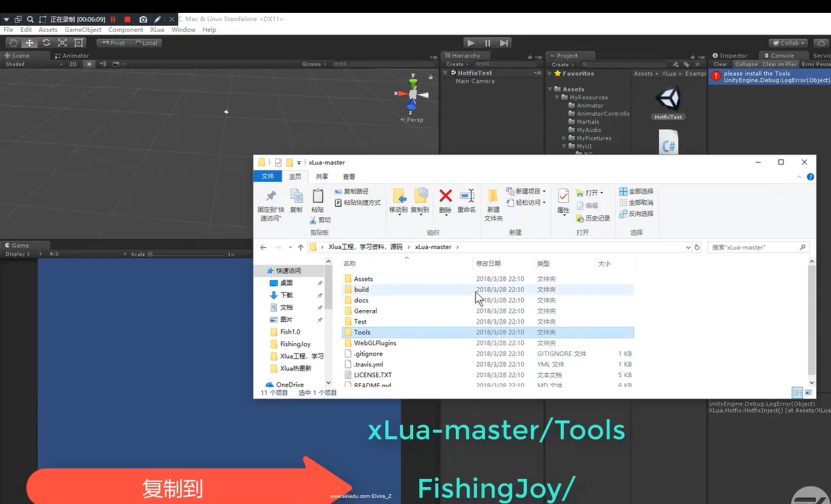Viewport: 831px width, 504px height.
Task: Click the Unity Pause button
Action: click(487, 43)
